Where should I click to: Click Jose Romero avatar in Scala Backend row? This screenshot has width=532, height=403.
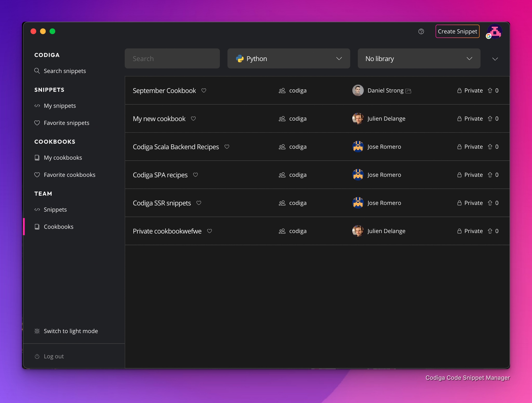[x=358, y=147]
